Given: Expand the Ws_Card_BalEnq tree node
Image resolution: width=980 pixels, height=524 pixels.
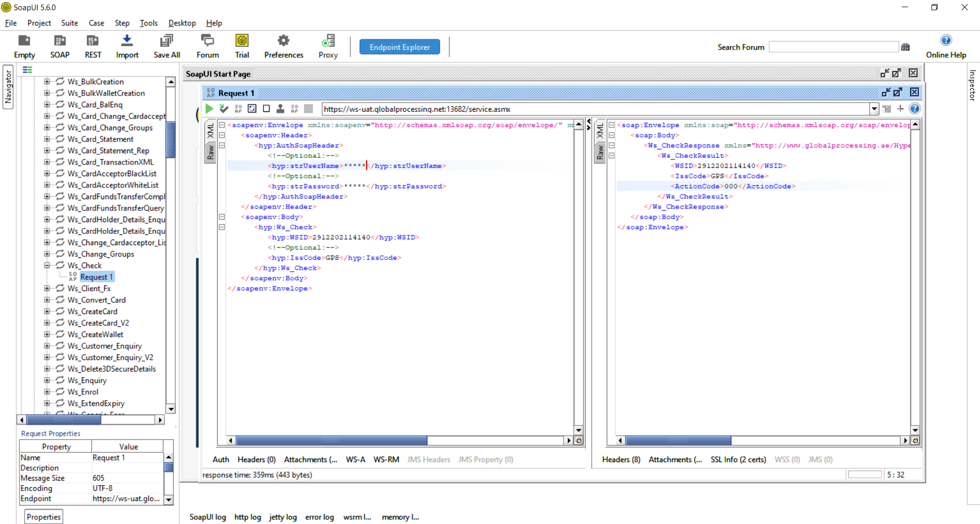Looking at the screenshot, I should (47, 105).
